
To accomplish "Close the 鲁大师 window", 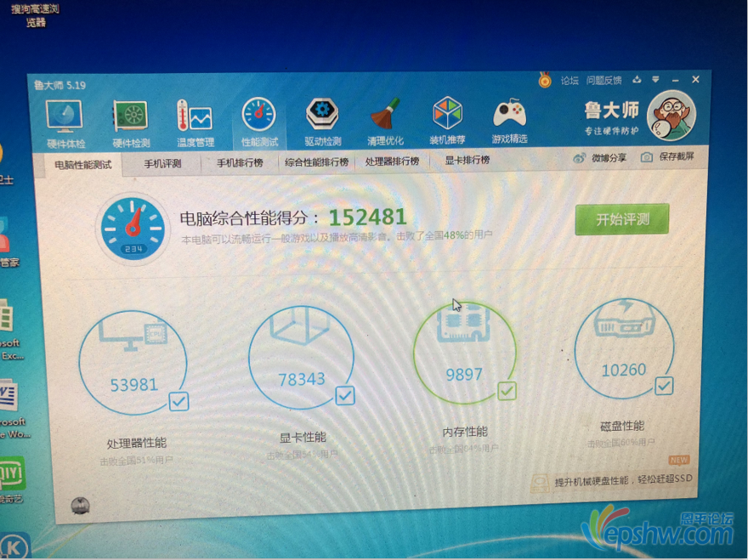I will point(695,80).
